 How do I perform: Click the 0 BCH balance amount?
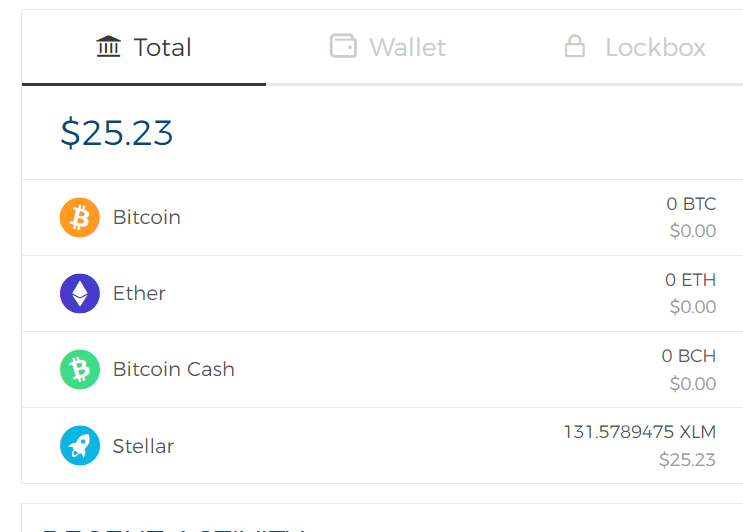688,356
